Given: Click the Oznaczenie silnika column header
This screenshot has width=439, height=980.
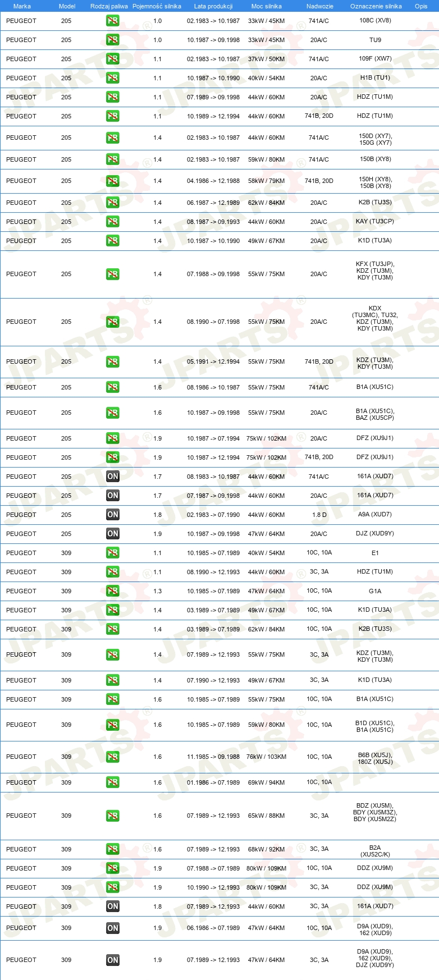Looking at the screenshot, I should point(376,6).
